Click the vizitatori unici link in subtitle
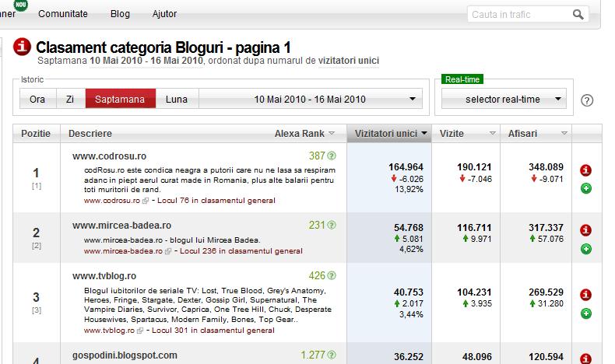The height and width of the screenshot is (364, 615). [x=349, y=61]
